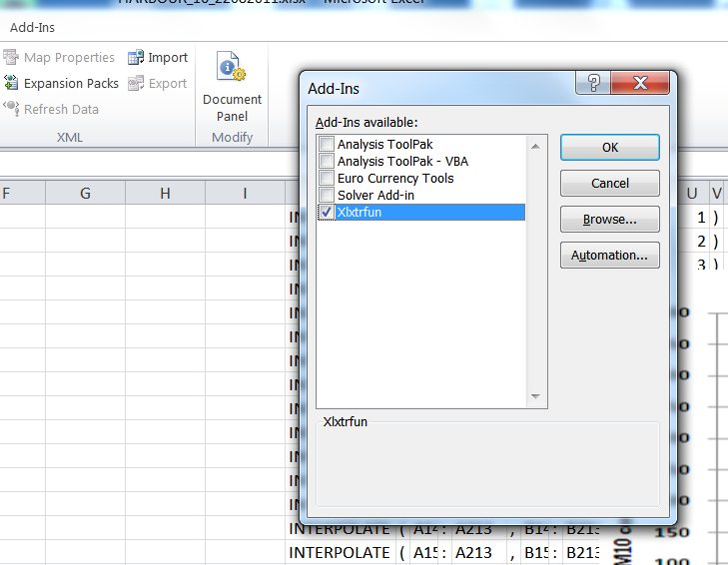Click the Import XML icon

tap(136, 58)
